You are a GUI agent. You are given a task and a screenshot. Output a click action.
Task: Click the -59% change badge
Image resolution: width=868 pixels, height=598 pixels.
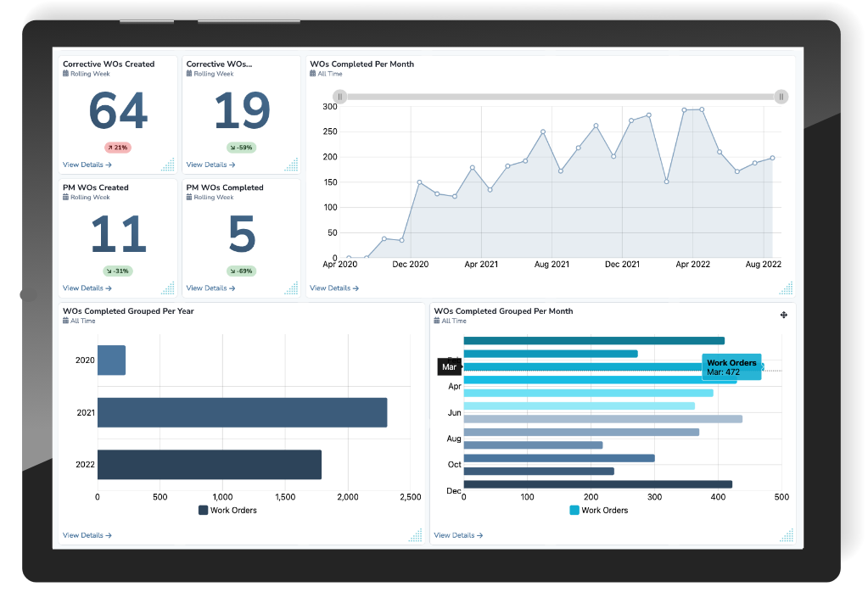[241, 148]
